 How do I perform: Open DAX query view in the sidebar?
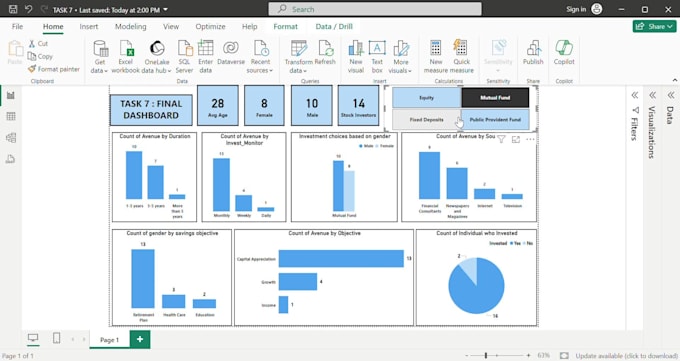11,159
